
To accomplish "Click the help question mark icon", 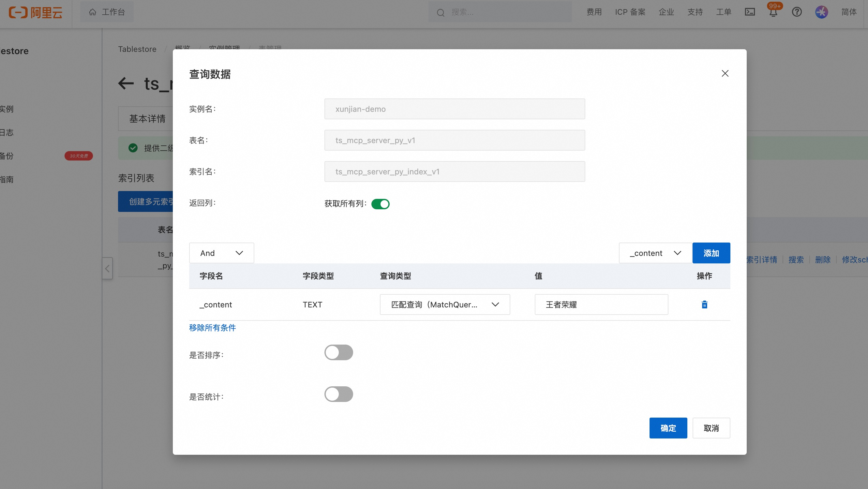I will [797, 12].
